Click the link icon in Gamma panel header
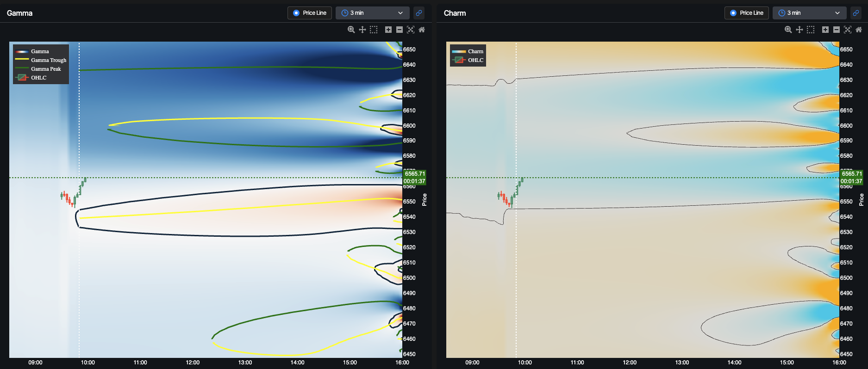868x369 pixels. coord(419,13)
